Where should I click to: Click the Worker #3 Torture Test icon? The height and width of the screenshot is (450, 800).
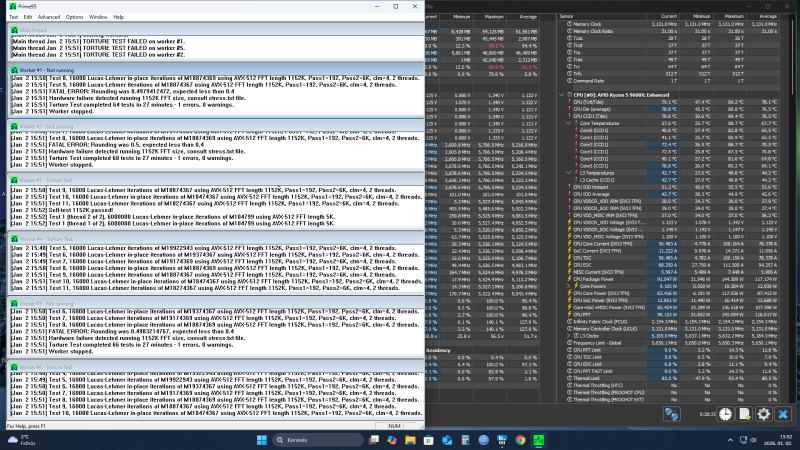[x=14, y=180]
